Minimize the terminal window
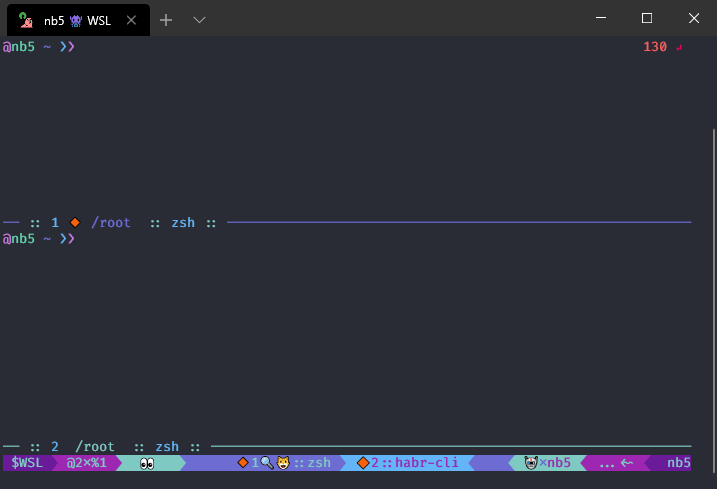The image size is (717, 489). tap(601, 18)
